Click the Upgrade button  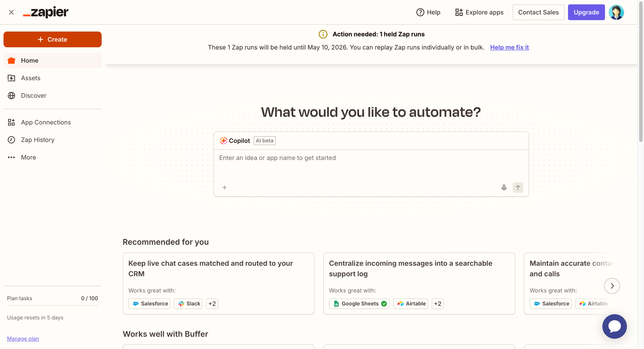pyautogui.click(x=586, y=12)
